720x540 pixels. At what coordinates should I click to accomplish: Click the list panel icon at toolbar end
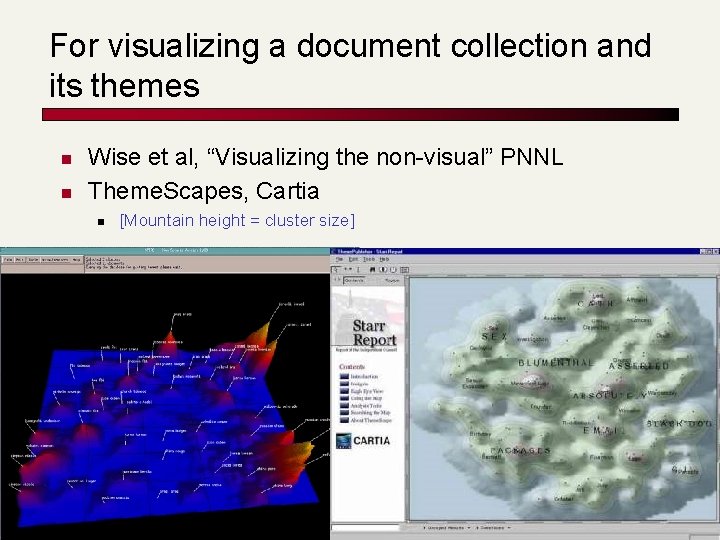(404, 270)
